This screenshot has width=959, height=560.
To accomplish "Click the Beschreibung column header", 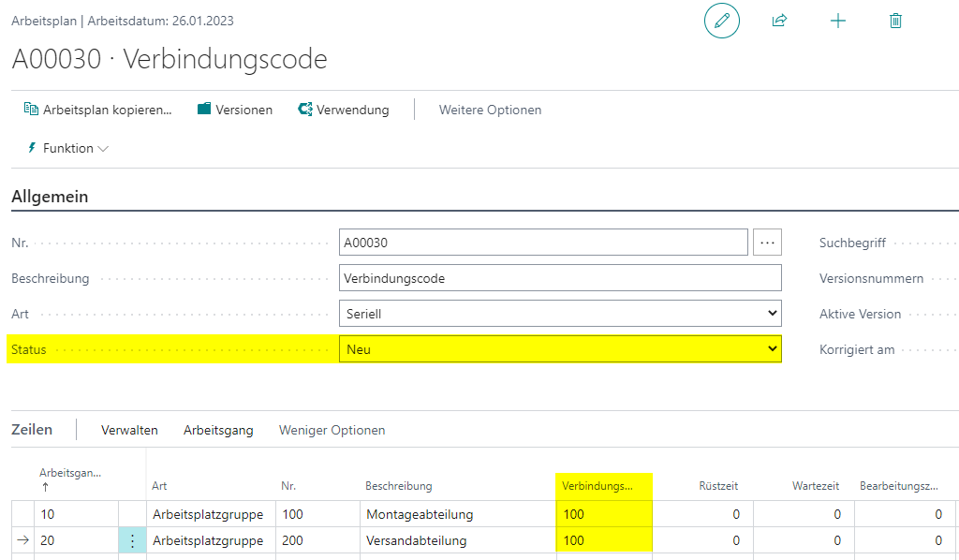I will (399, 486).
